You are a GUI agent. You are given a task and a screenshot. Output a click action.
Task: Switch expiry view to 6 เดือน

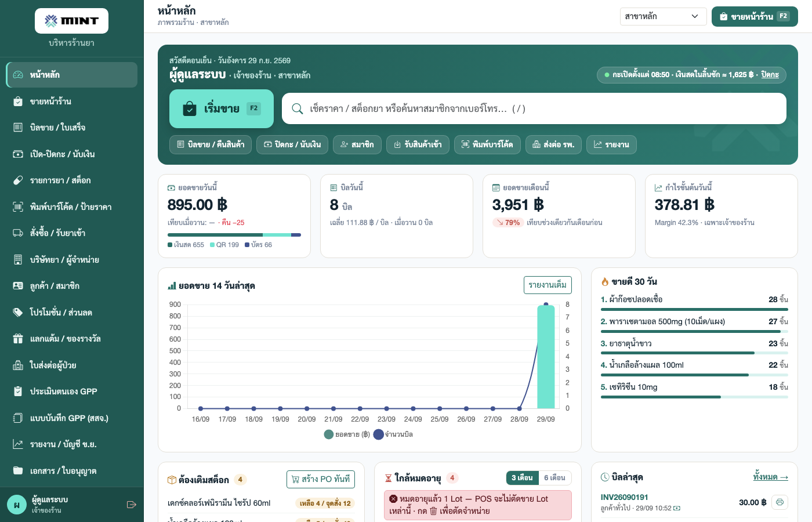coord(555,478)
